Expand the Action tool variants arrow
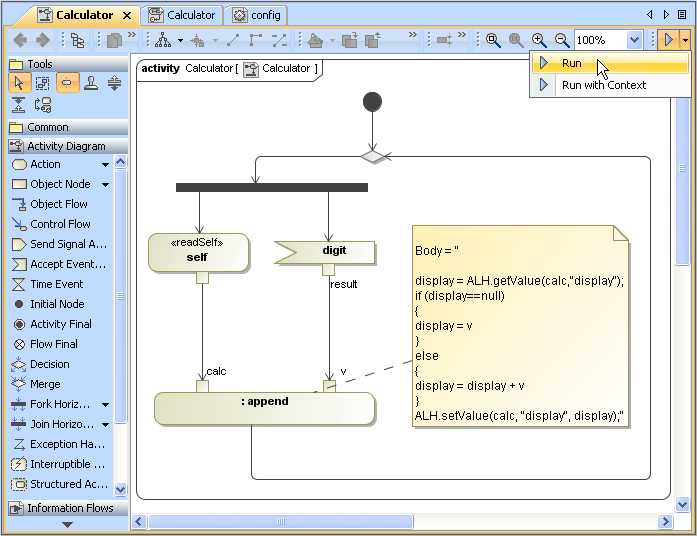Viewport: 697px width, 536px height. click(x=106, y=165)
